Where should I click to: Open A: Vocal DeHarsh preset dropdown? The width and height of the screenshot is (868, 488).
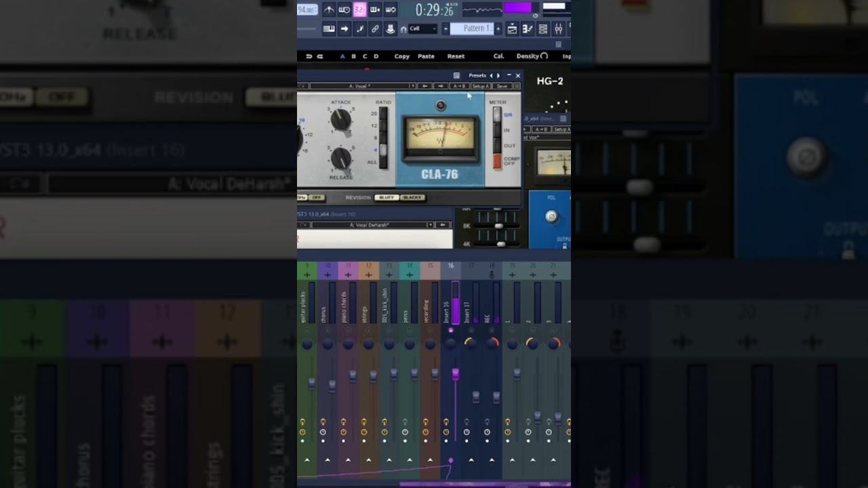372,224
